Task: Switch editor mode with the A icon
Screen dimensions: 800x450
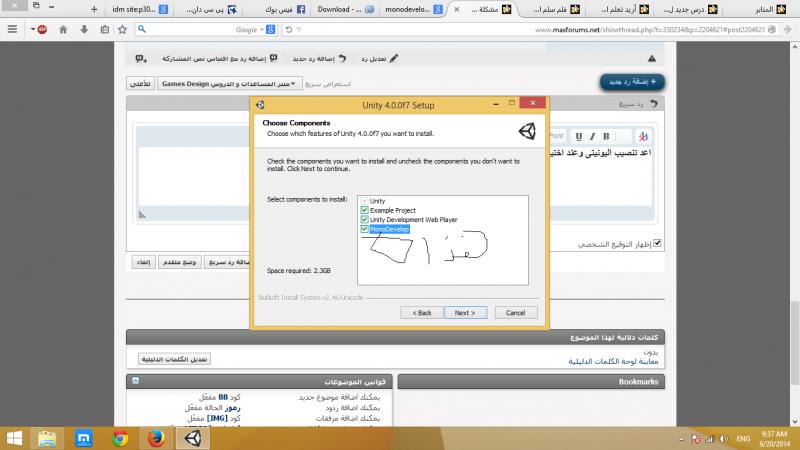Action: point(643,136)
